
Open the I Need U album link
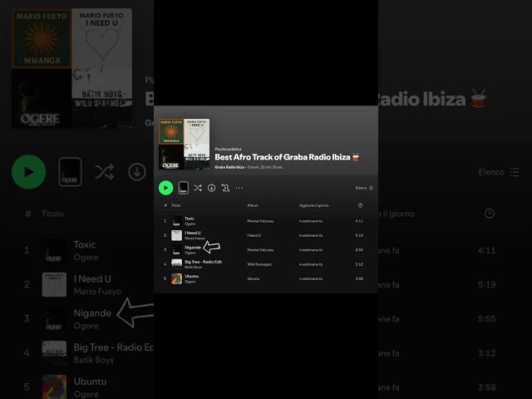pos(254,235)
